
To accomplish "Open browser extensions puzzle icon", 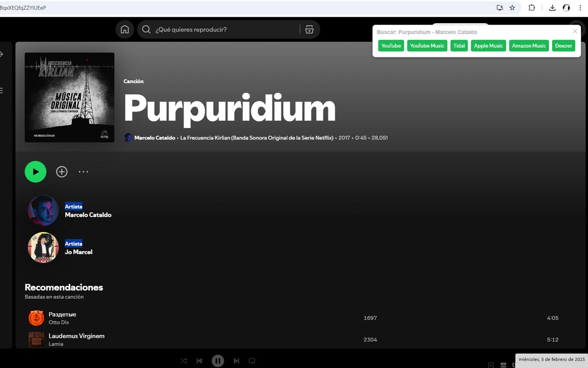I will pos(531,8).
